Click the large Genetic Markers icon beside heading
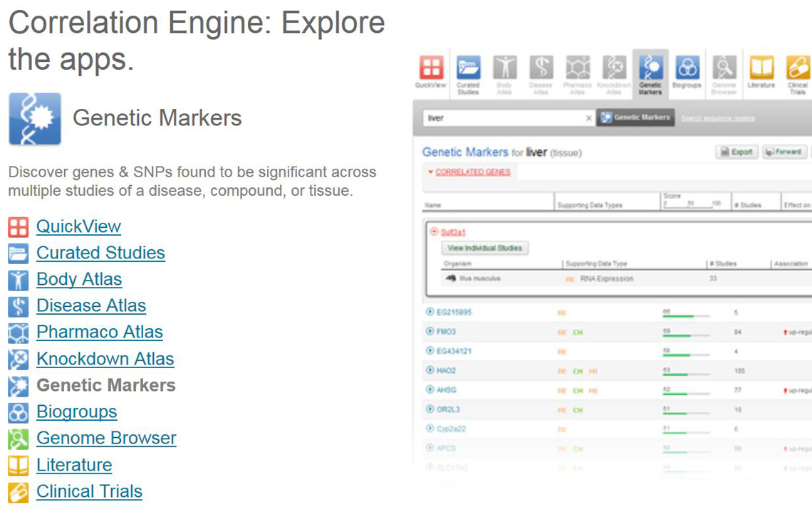Image resolution: width=812 pixels, height=524 pixels. tap(35, 119)
